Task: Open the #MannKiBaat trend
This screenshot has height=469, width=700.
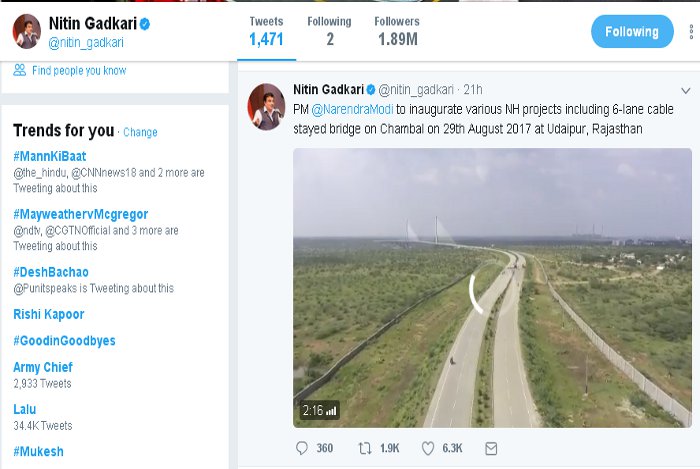Action: tap(50, 157)
